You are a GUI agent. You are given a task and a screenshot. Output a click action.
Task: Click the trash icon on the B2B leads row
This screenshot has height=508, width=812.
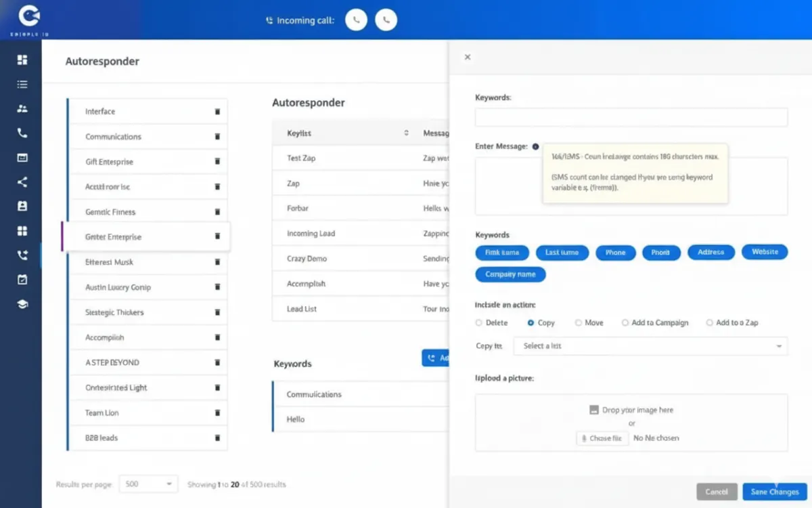point(217,438)
